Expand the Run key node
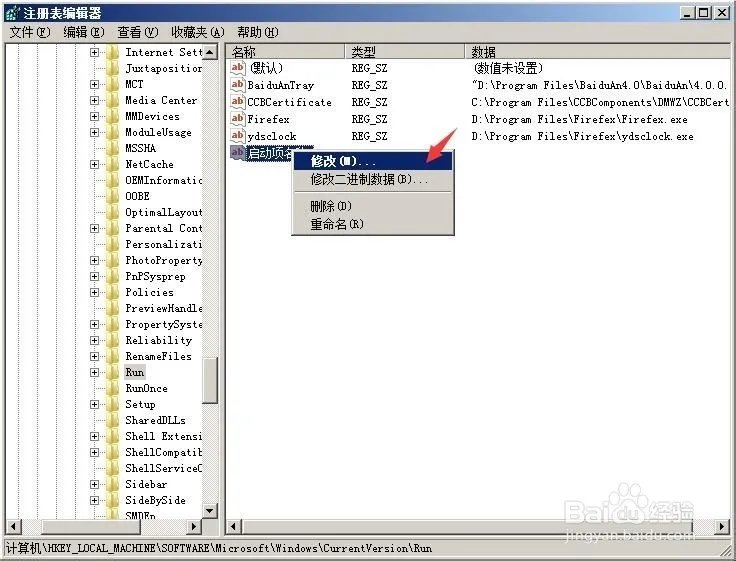The width and height of the screenshot is (736, 561). pos(94,372)
